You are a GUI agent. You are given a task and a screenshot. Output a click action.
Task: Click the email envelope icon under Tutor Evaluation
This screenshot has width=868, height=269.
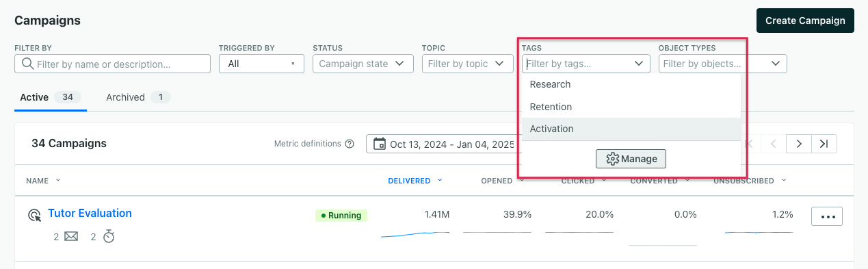71,236
